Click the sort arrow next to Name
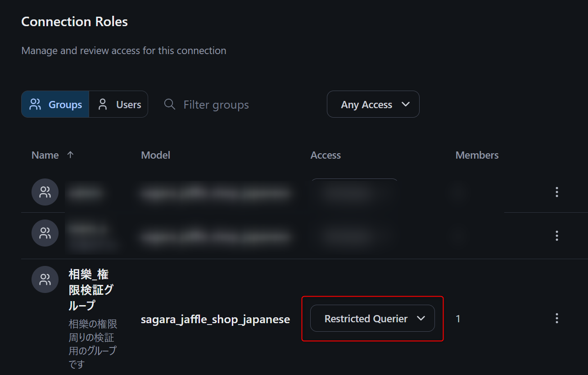 70,155
